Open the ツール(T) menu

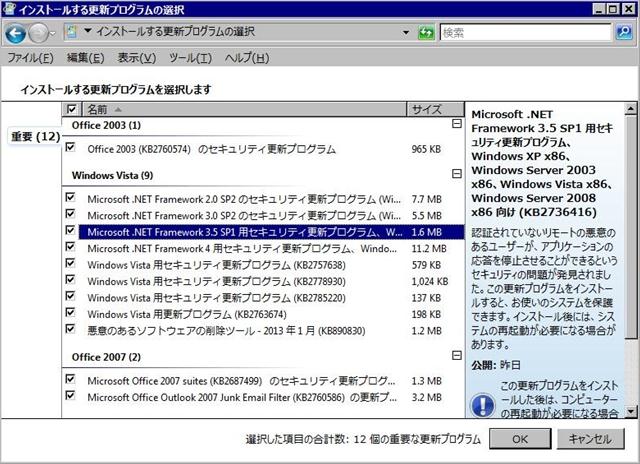click(x=190, y=58)
